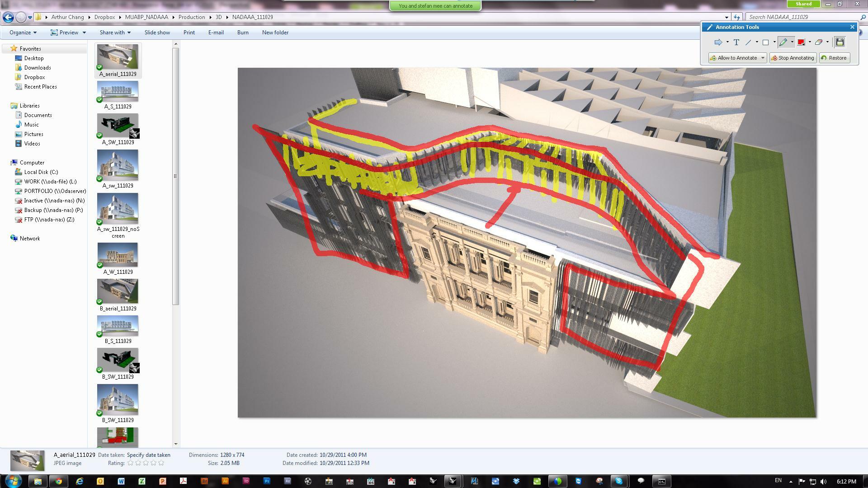868x488 pixels.
Task: Select the rectangle annotation tool
Action: [x=765, y=42]
